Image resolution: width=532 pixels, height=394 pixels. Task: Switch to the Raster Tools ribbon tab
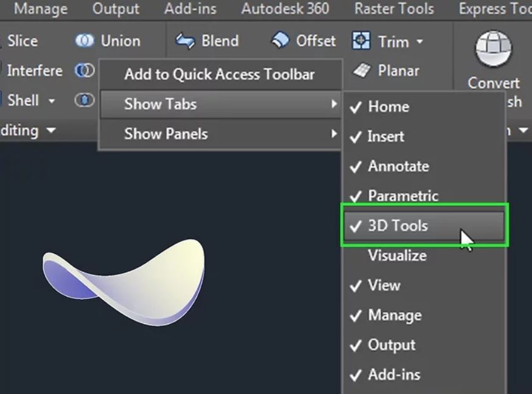(x=394, y=9)
